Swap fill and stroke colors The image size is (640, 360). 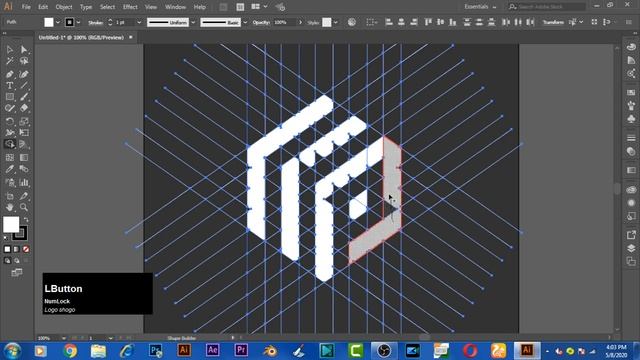26,220
